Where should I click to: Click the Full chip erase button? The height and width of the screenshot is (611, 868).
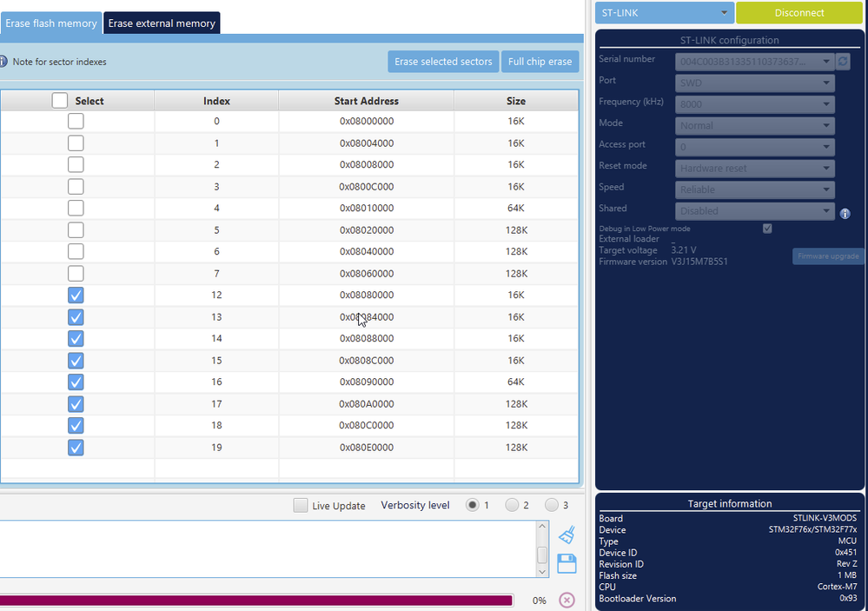540,62
